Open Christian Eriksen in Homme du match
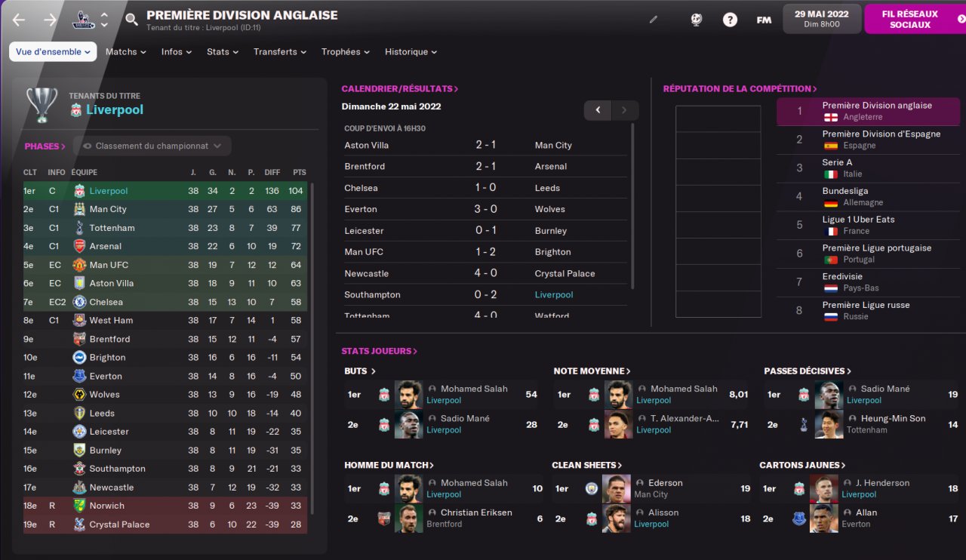 [x=476, y=512]
